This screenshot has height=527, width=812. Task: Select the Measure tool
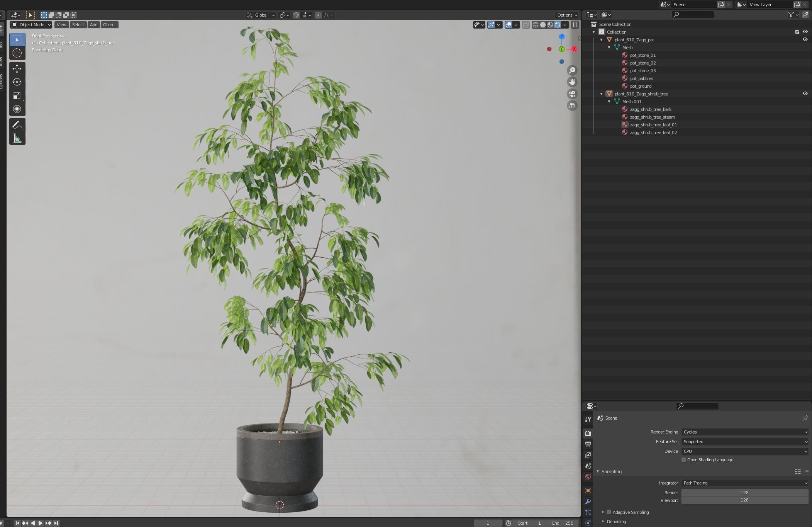17,138
